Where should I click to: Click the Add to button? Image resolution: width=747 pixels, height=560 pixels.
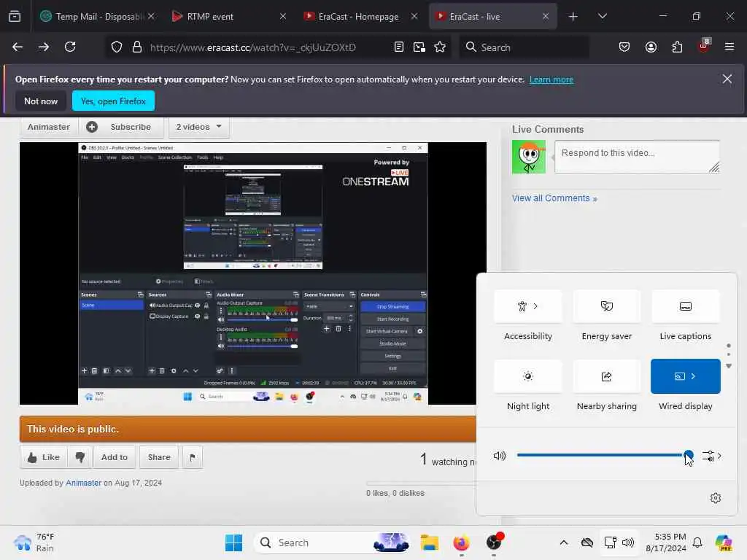[x=115, y=457]
